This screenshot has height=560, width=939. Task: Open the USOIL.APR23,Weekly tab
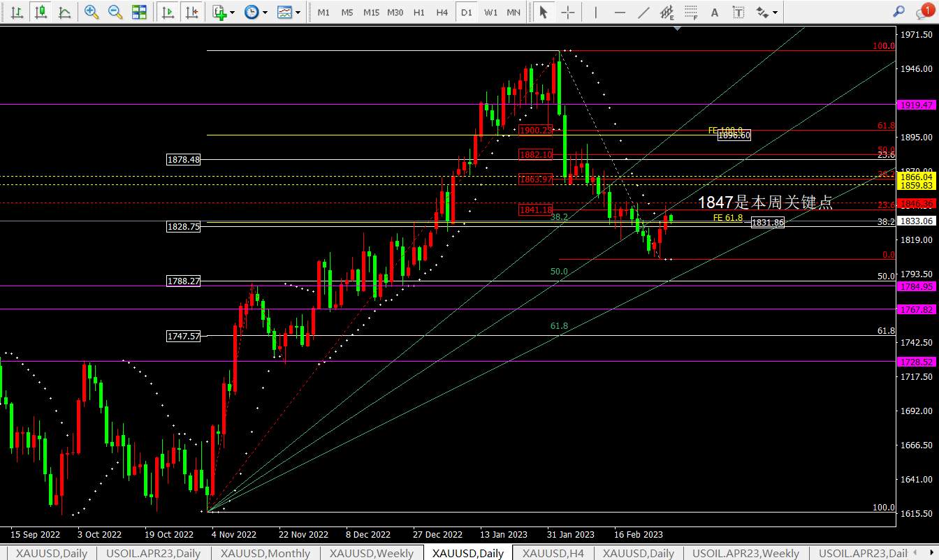click(x=745, y=553)
